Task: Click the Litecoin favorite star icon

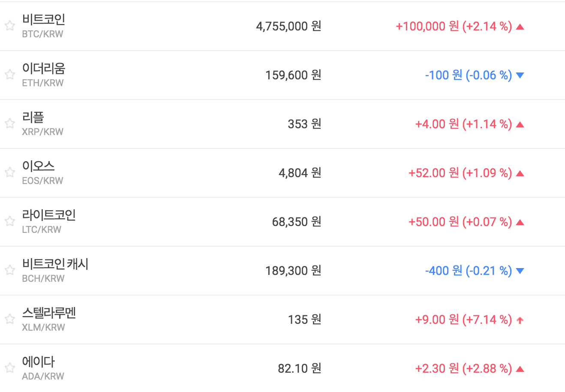Action: [x=10, y=221]
